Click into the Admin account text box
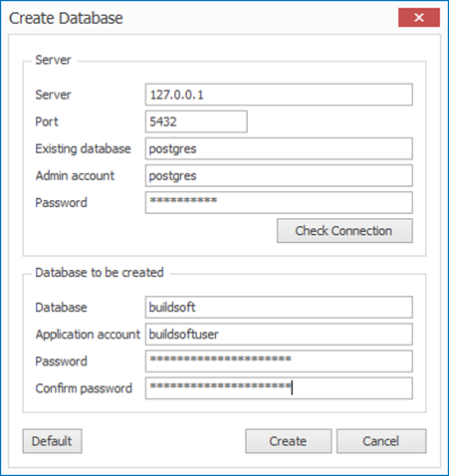 tap(279, 175)
